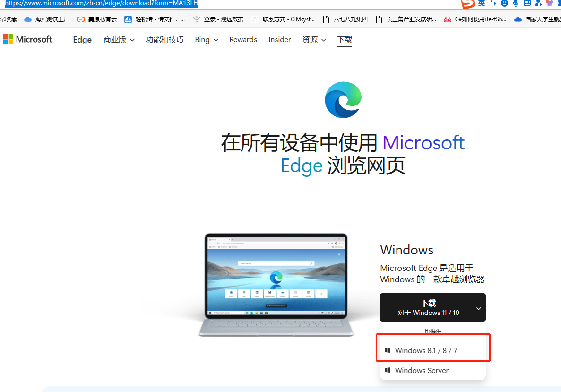The width and height of the screenshot is (561, 392).
Task: Open the 轻松传 - 传文件 bookmark
Action: click(x=155, y=19)
